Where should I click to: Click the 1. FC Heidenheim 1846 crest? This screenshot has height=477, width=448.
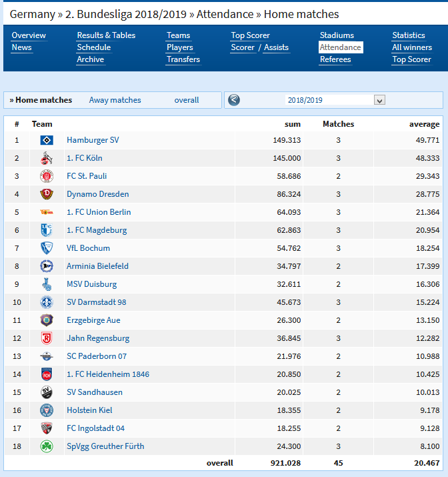47,374
